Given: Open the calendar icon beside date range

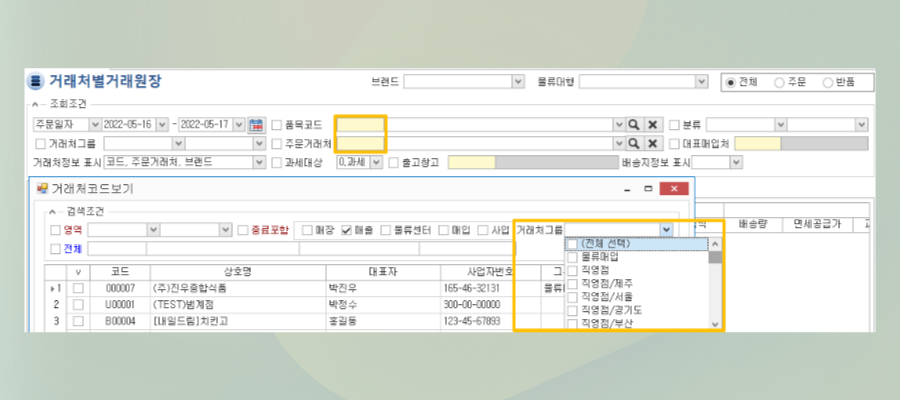Looking at the screenshot, I should [x=256, y=125].
